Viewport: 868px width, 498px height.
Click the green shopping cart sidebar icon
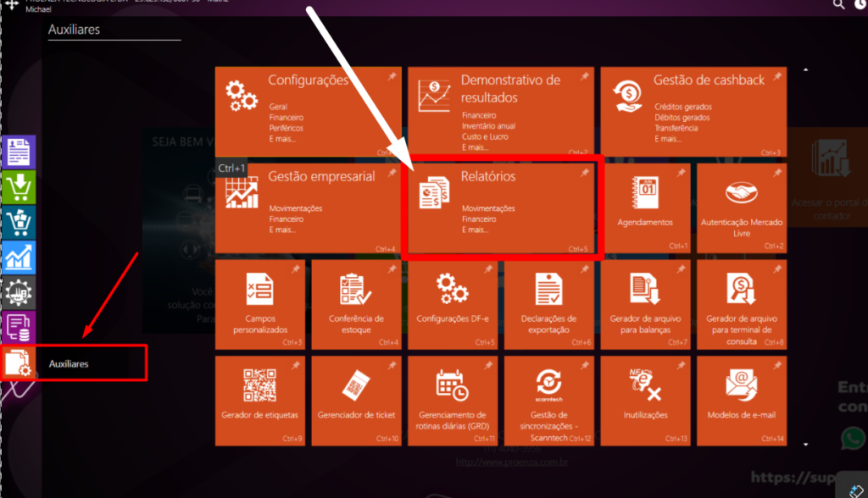(19, 187)
